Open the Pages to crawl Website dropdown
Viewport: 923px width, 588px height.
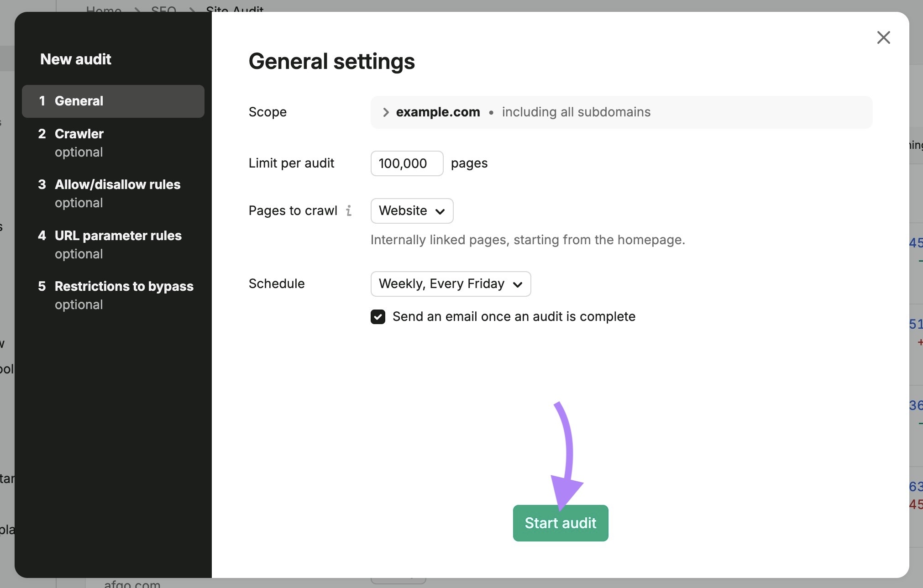[412, 211]
